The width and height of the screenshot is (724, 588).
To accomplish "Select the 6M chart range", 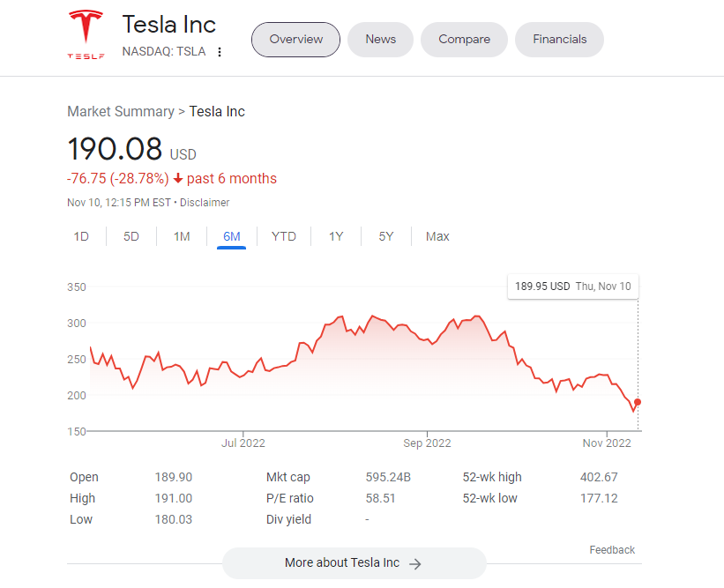I will click(232, 236).
